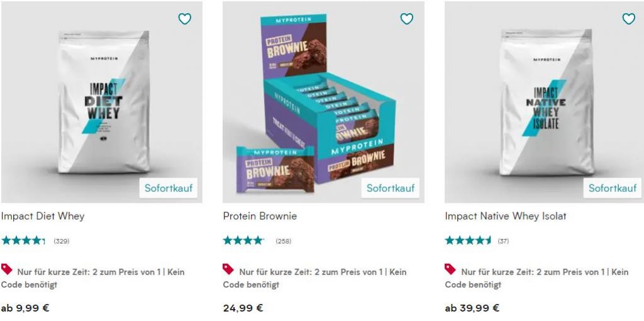The height and width of the screenshot is (321, 644).
Task: Open the Protein Brownie product title link
Action: pos(260,216)
